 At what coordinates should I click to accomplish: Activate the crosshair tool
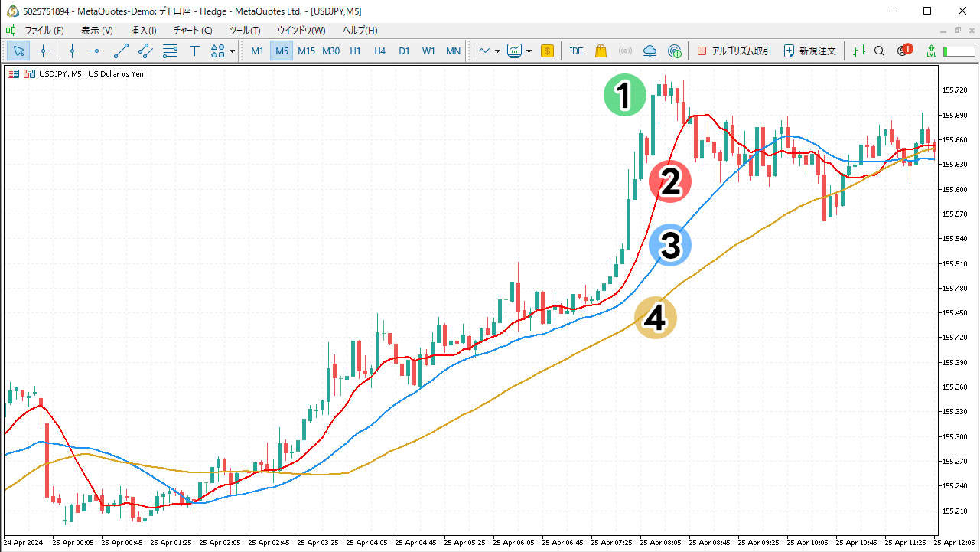pyautogui.click(x=44, y=51)
